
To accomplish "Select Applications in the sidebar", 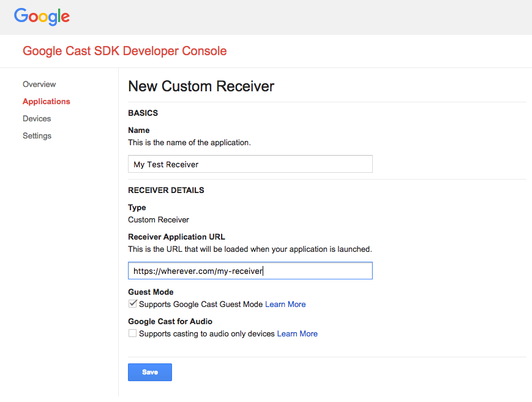I will click(46, 101).
